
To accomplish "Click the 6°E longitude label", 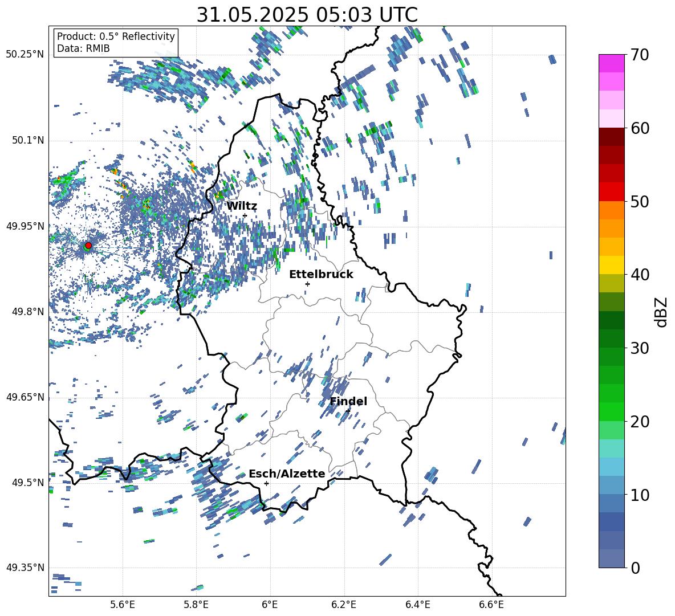I will pos(270,605).
